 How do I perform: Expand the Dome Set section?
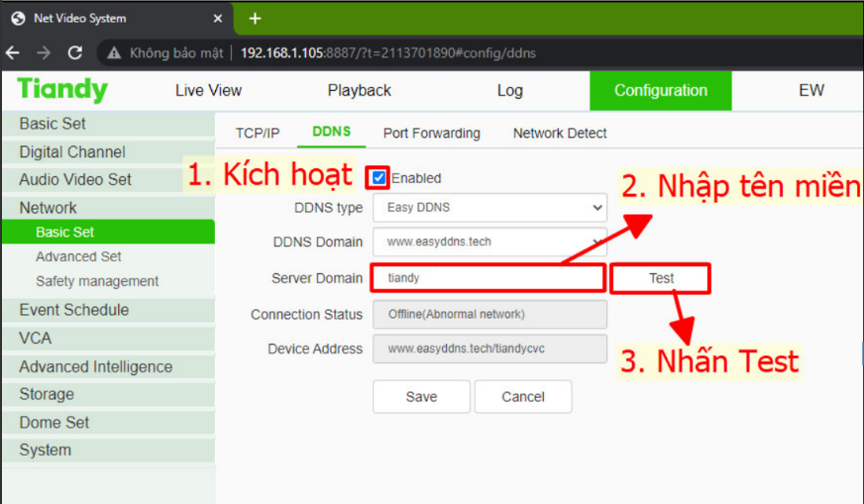coord(109,423)
